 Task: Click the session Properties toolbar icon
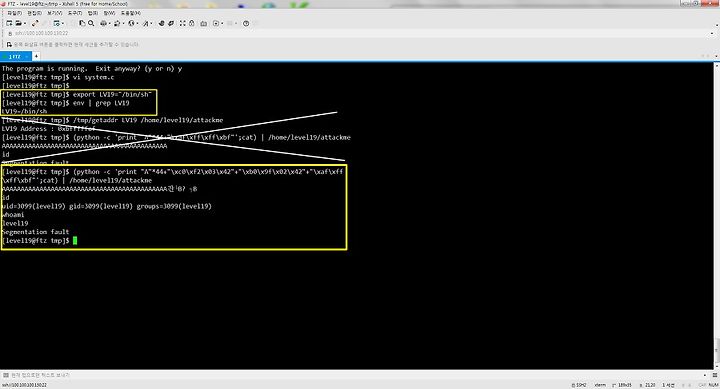(x=56, y=23)
